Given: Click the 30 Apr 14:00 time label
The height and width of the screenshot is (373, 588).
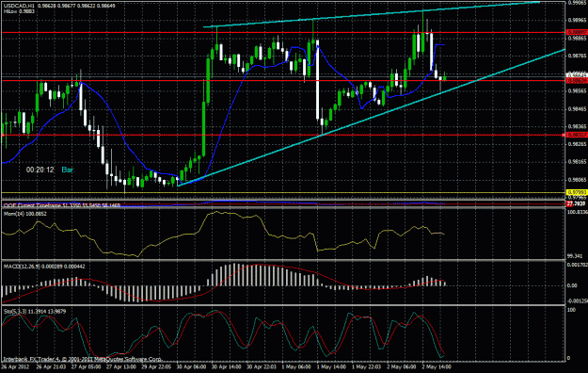Looking at the screenshot, I should [x=227, y=366].
